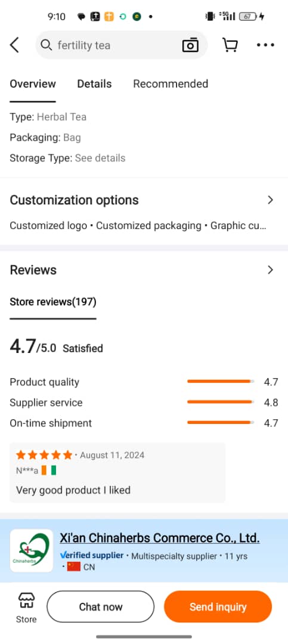Tap the Chinaherbs company logo
Viewport: 288px width, 644px height.
pyautogui.click(x=32, y=550)
